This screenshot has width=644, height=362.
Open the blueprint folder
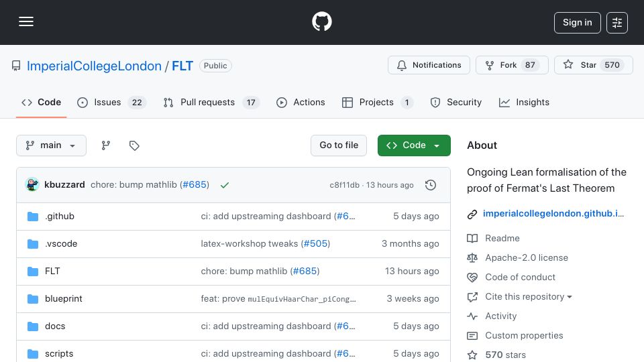63,299
